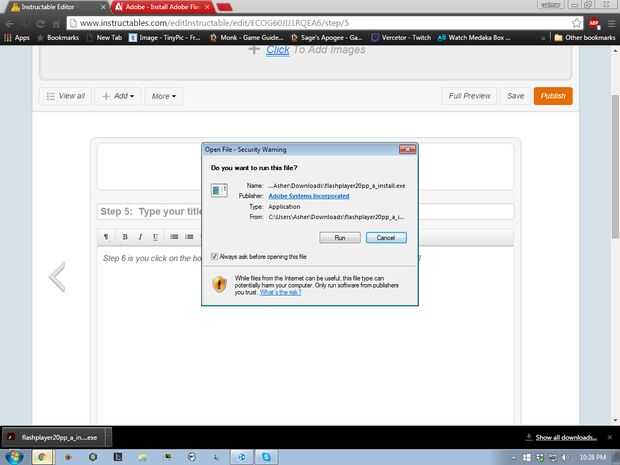
Task: Open a new browser tab
Action: pos(225,7)
